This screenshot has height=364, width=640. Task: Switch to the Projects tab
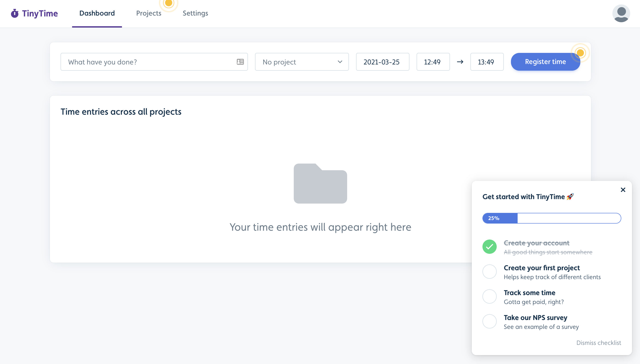point(148,13)
